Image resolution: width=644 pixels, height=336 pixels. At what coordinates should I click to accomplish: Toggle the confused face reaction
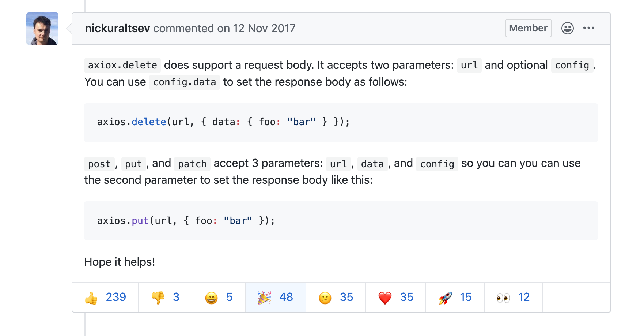[336, 297]
